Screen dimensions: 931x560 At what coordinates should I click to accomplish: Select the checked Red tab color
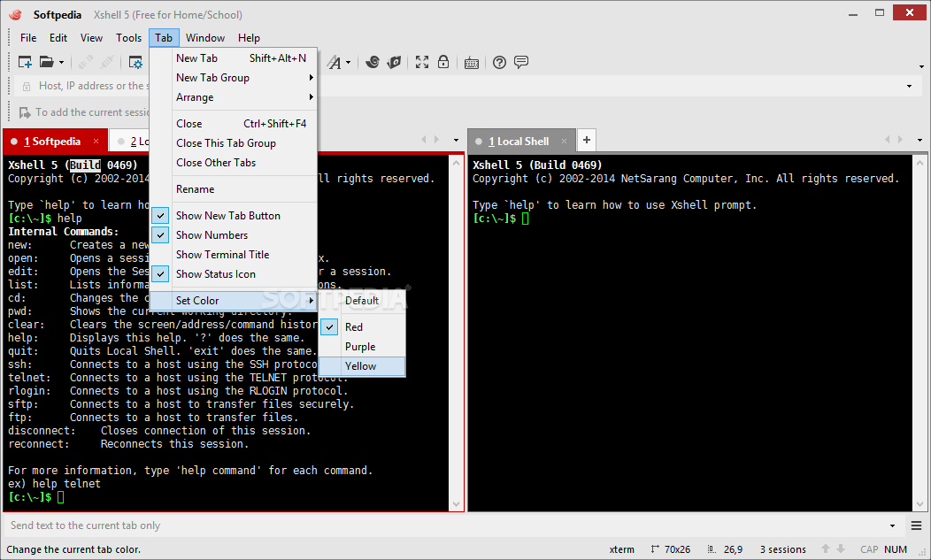tap(362, 327)
